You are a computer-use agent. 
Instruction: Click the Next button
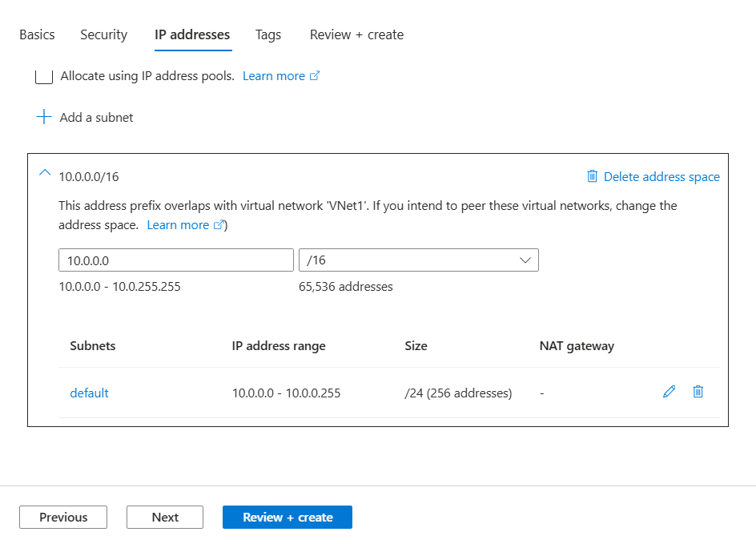tap(165, 517)
